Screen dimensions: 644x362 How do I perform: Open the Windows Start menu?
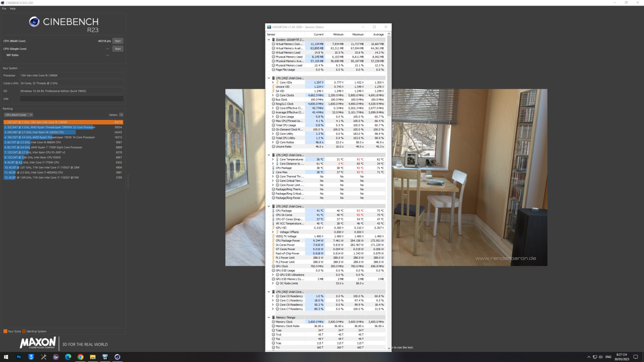6,357
